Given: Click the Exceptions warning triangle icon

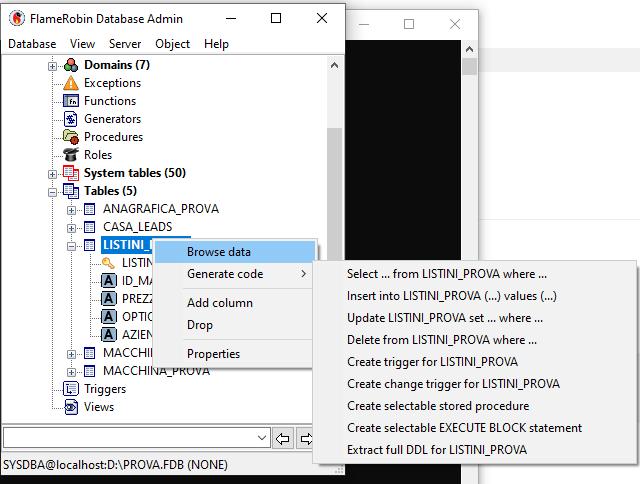Looking at the screenshot, I should point(71,83).
